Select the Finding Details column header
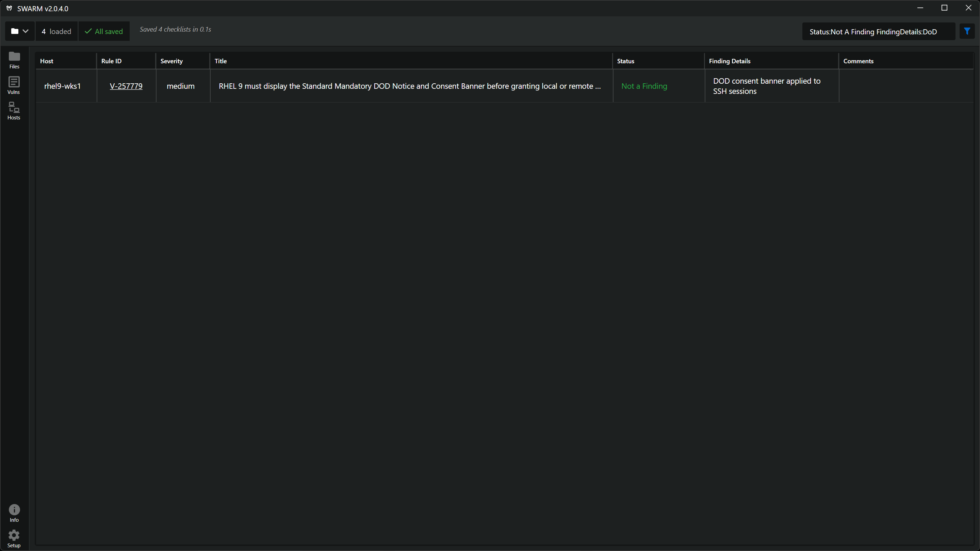The height and width of the screenshot is (551, 980). [730, 61]
